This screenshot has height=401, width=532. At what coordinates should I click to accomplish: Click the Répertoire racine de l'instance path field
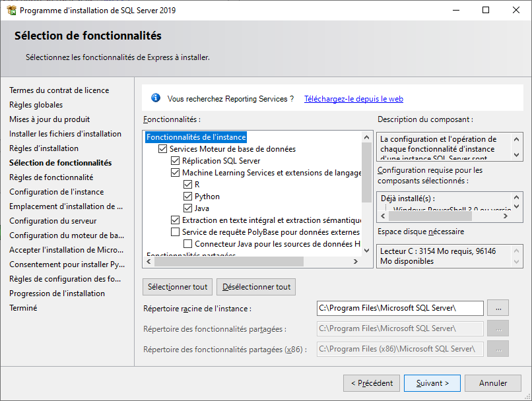click(400, 308)
